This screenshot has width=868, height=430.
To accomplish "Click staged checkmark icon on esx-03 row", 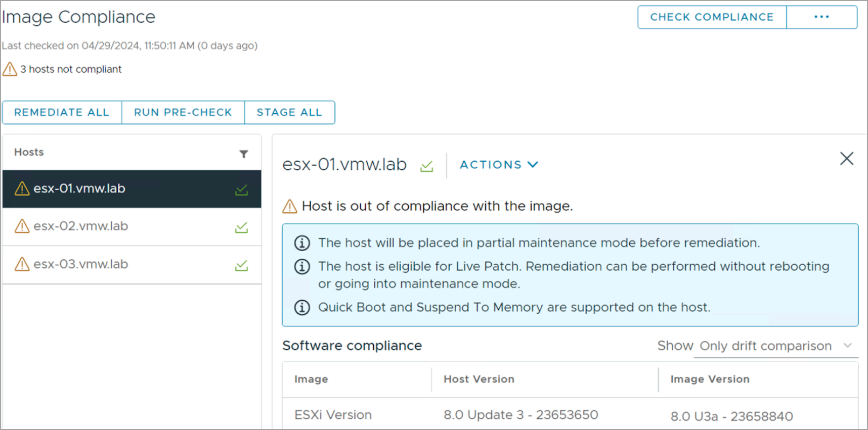I will pyautogui.click(x=242, y=265).
